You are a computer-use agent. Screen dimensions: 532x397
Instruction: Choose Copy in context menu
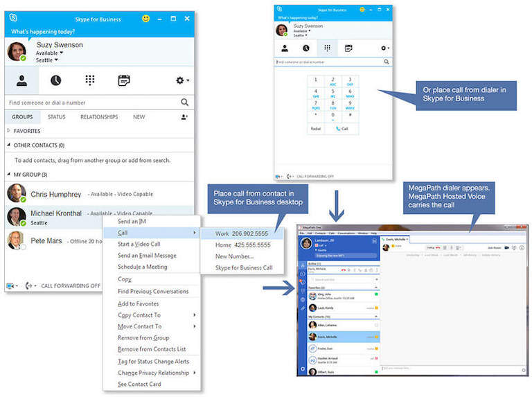[x=125, y=279]
